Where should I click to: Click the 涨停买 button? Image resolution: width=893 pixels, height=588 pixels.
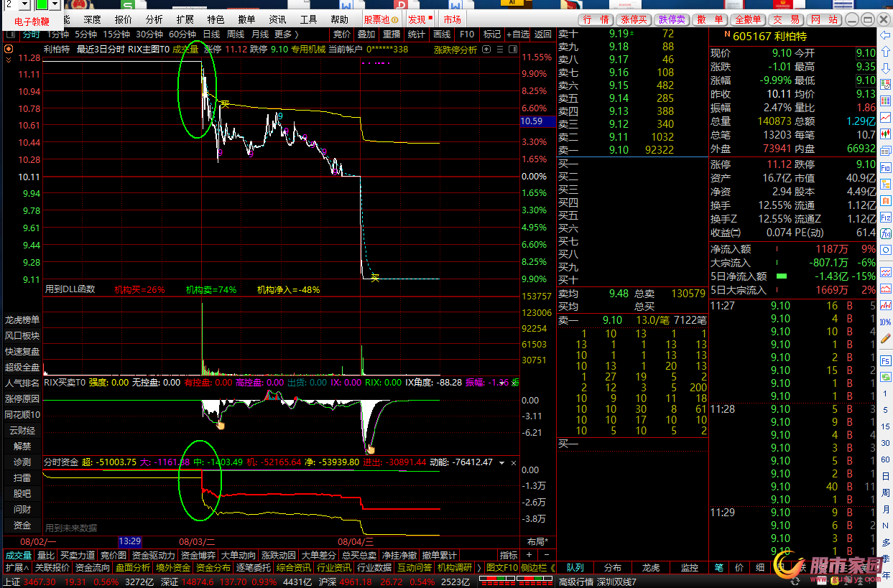coord(634,19)
